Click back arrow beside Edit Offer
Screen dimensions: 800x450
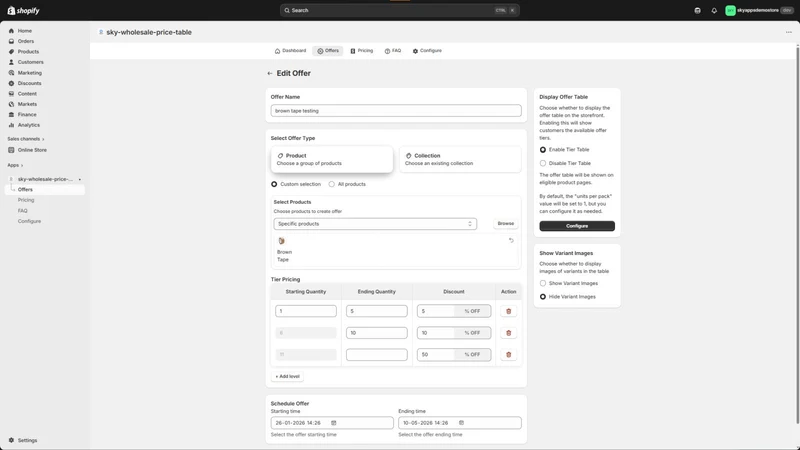point(270,73)
